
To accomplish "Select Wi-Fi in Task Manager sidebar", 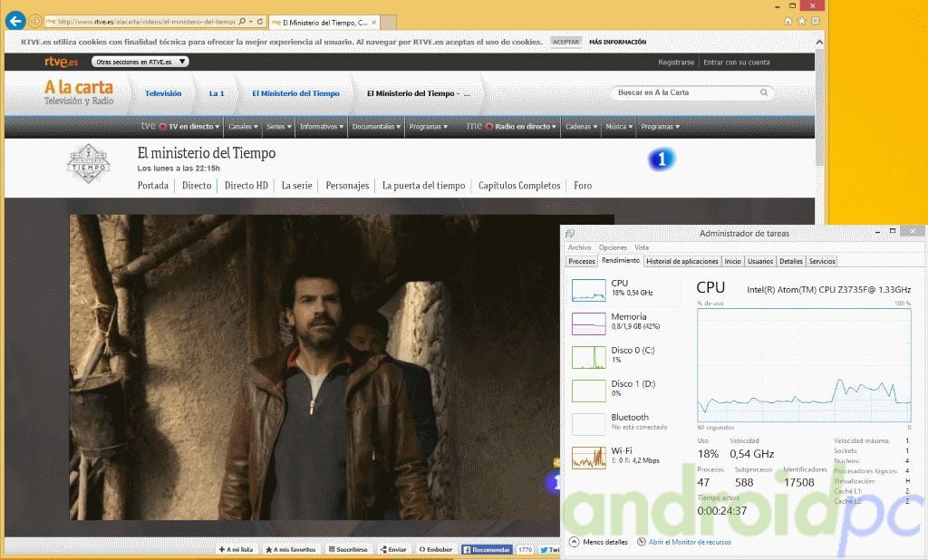I will tap(625, 457).
